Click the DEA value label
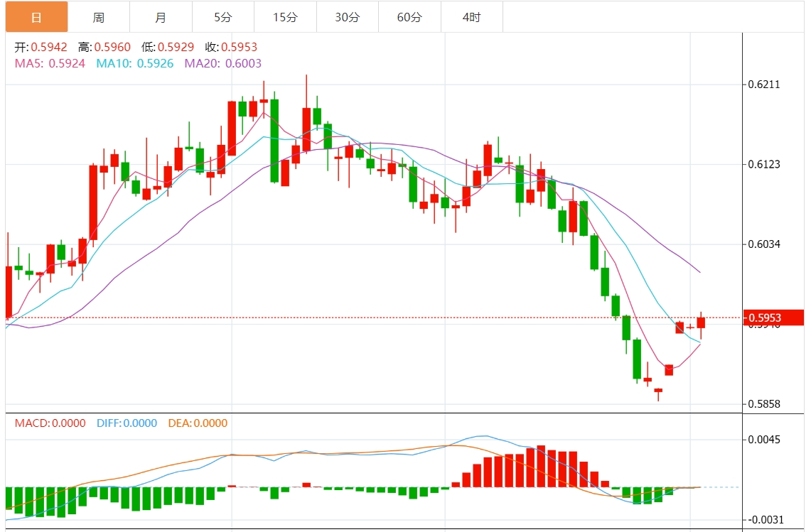Viewport: 811px width, 532px height. 198,423
